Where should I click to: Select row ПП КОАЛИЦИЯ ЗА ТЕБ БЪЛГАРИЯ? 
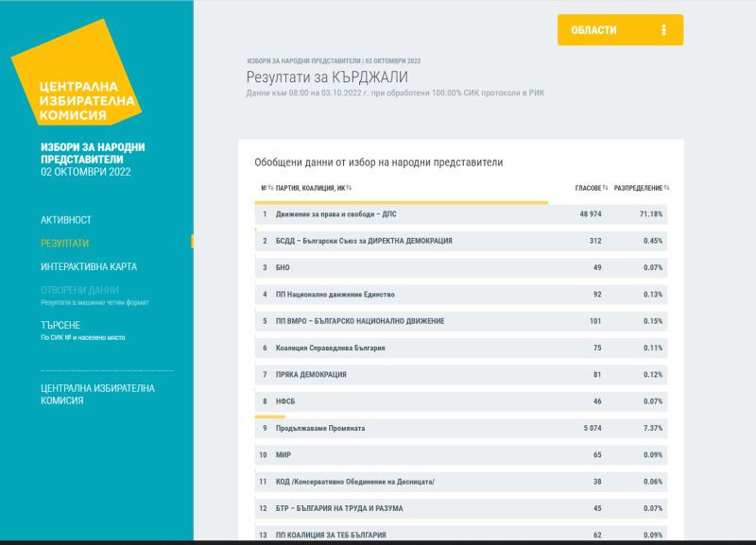click(461, 533)
